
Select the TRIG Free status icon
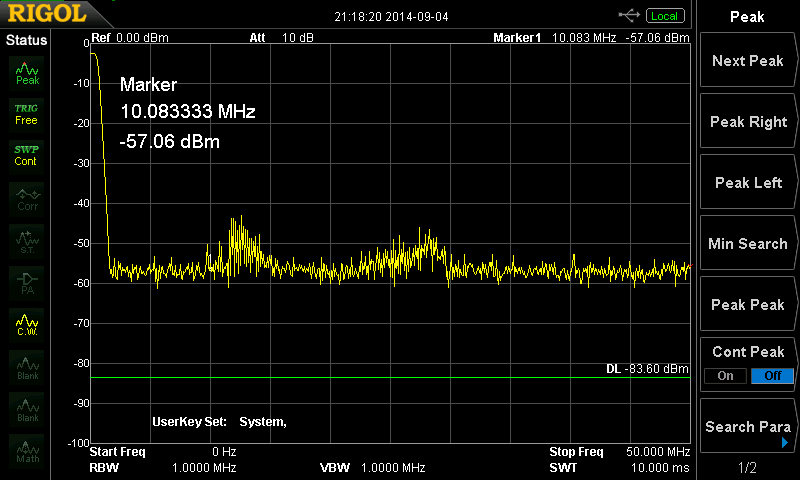[27, 113]
